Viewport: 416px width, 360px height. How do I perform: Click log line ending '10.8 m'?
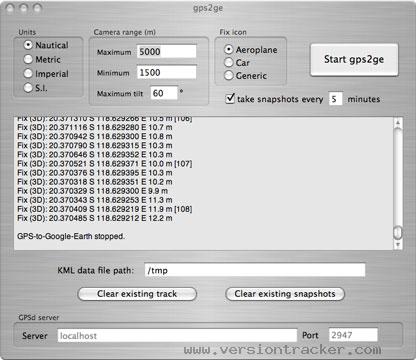(95, 136)
